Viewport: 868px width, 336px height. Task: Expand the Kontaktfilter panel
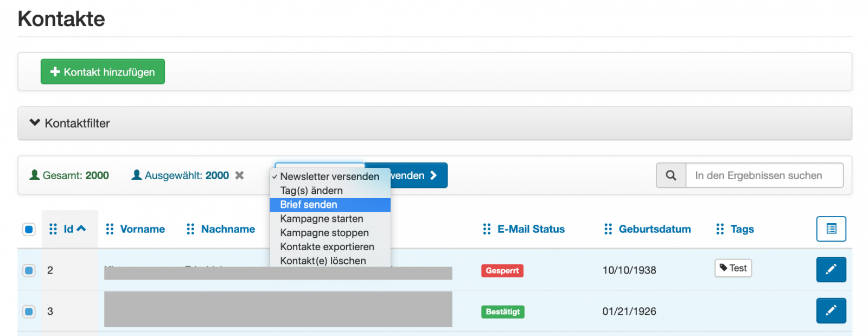(x=69, y=123)
